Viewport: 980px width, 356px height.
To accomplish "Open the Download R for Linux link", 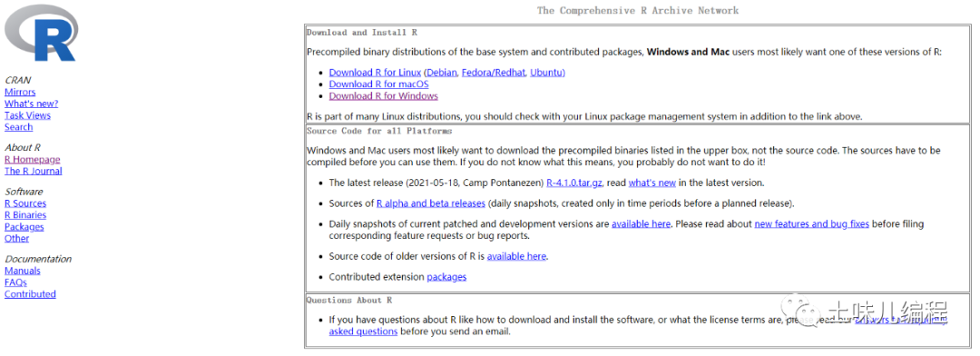I will point(375,73).
